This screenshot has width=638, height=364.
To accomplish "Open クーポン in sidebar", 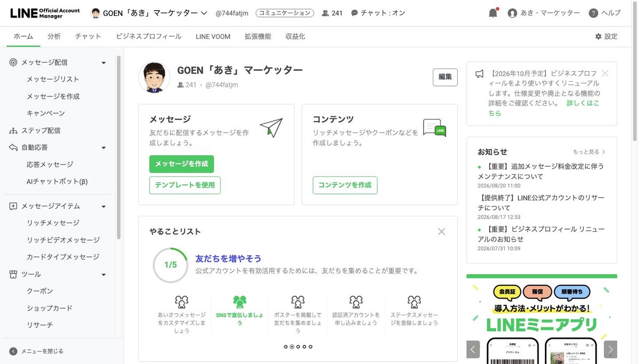I will point(40,291).
